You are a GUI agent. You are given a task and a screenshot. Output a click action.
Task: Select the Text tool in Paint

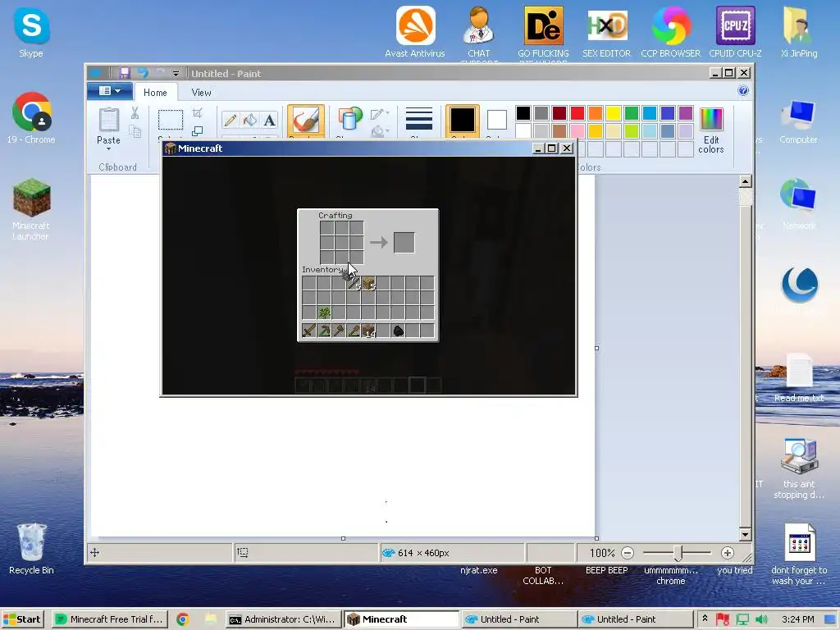click(x=269, y=120)
